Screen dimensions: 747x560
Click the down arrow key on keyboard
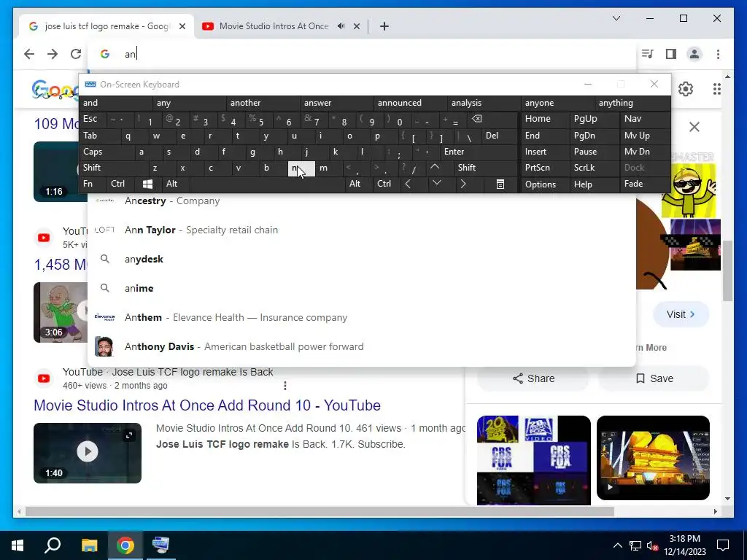coord(436,184)
